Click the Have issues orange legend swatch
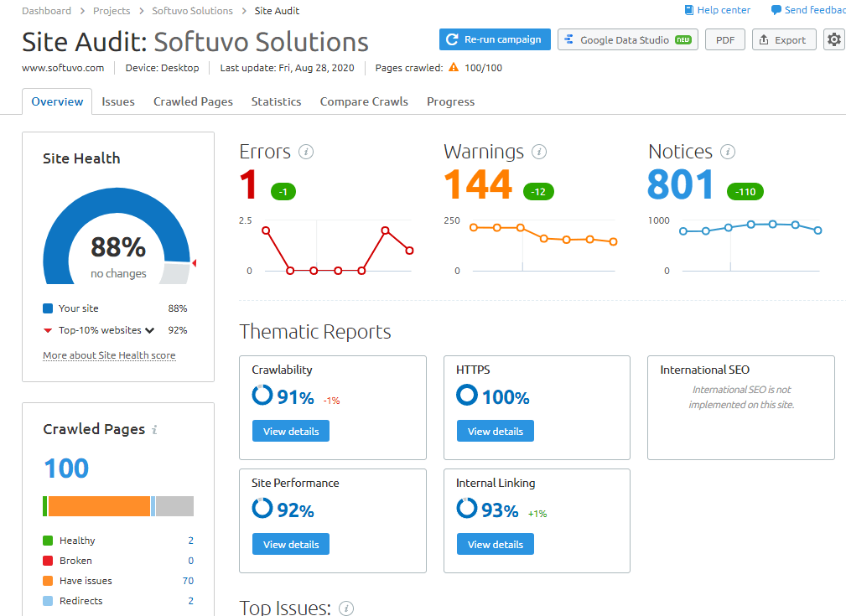 coord(48,581)
